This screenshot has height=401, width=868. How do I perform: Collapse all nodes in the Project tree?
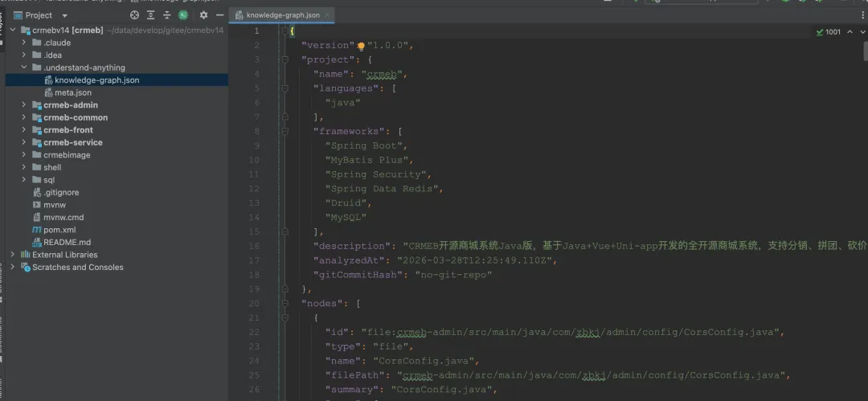[166, 15]
